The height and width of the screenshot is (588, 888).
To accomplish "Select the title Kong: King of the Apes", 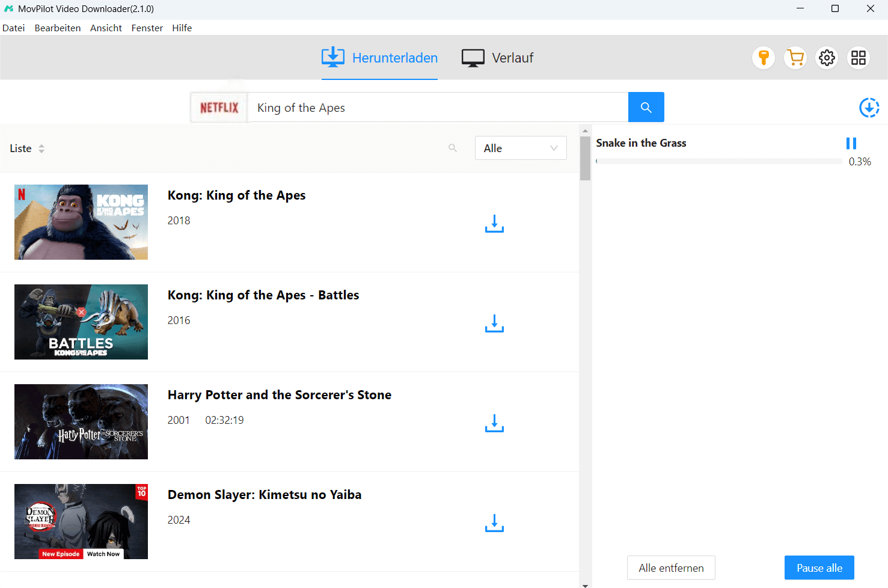I will pyautogui.click(x=236, y=195).
